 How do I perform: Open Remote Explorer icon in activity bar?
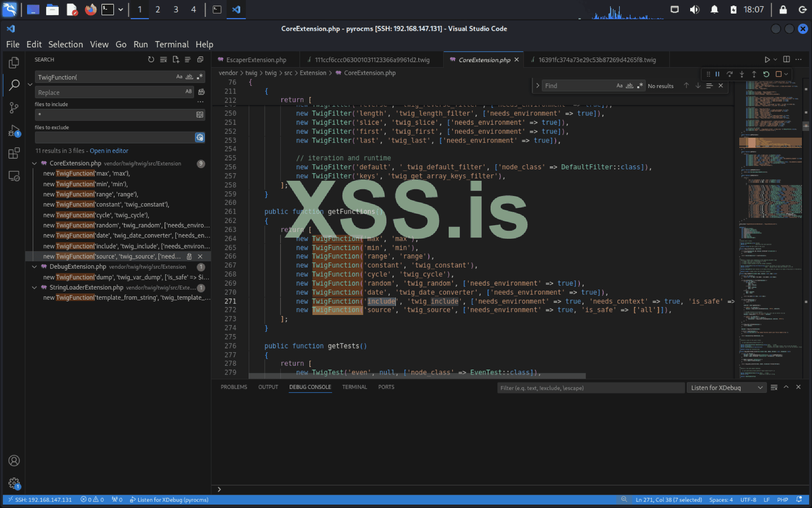[x=14, y=176]
